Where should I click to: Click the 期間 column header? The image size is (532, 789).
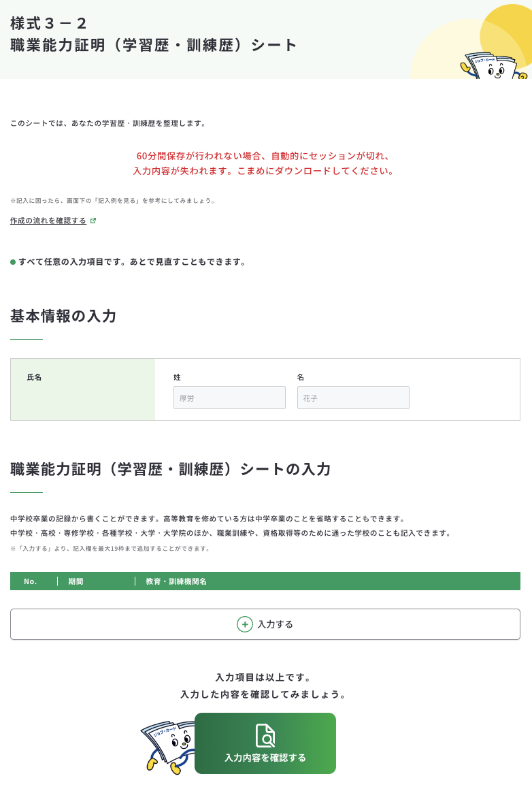pyautogui.click(x=75, y=581)
